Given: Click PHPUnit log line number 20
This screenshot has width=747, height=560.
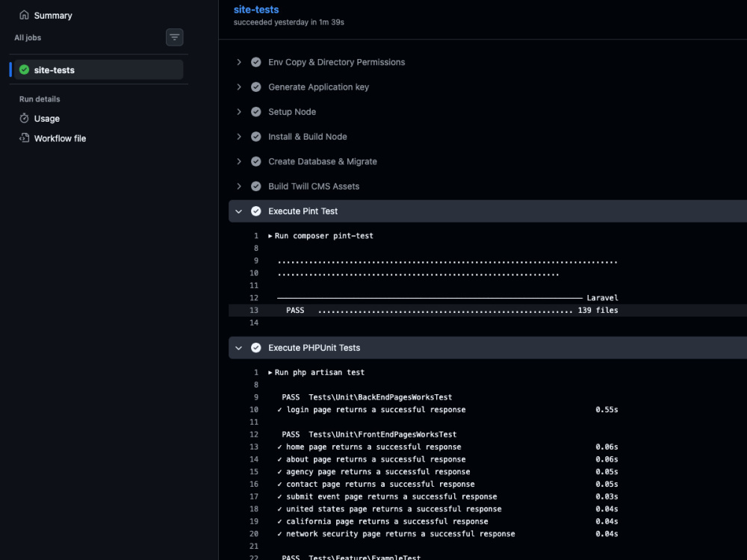Looking at the screenshot, I should click(x=254, y=534).
